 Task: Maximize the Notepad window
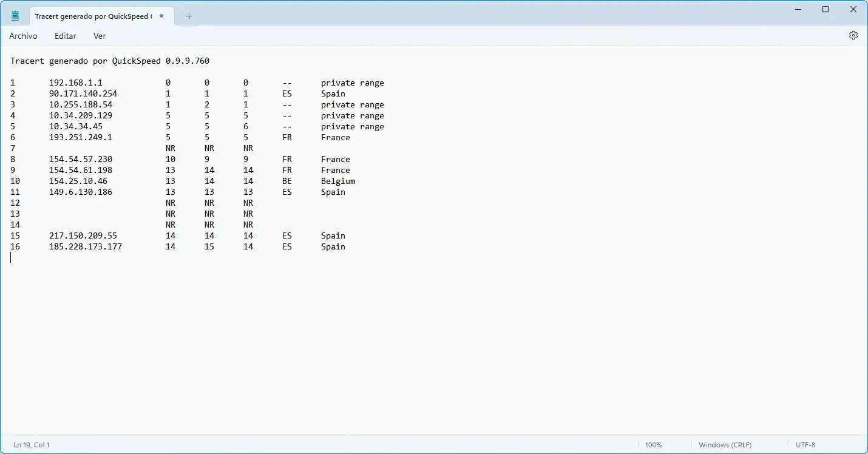pos(826,9)
